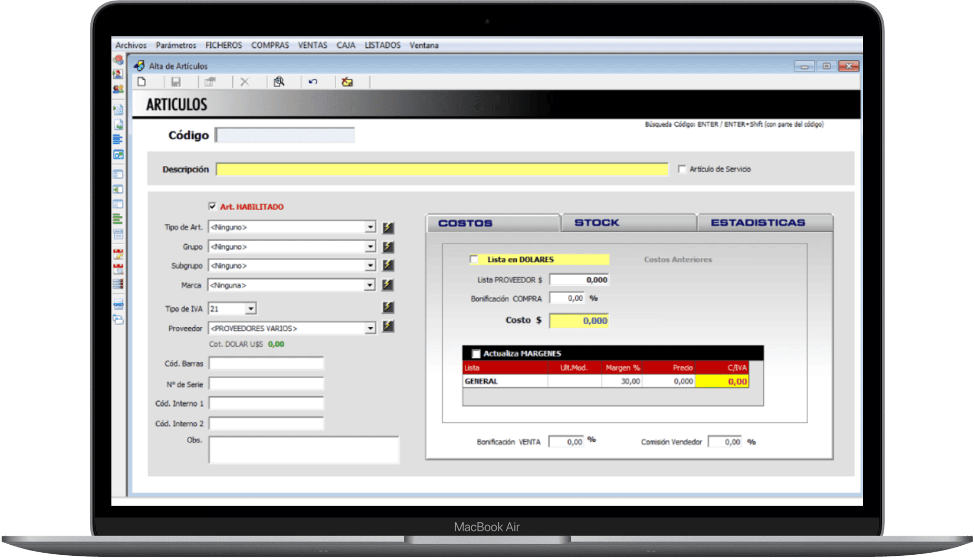The image size is (974, 560).
Task: Click lightning icon next to Marca
Action: 388,285
